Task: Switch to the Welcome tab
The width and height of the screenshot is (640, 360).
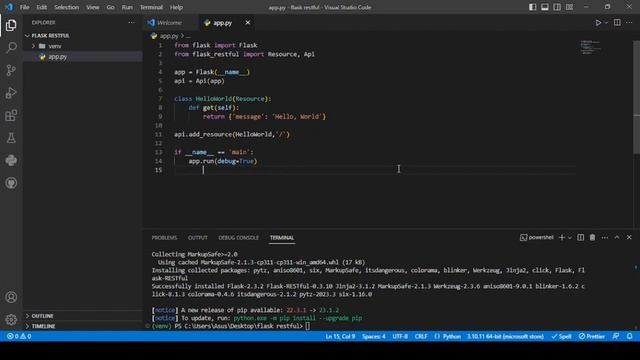Action: coord(170,23)
